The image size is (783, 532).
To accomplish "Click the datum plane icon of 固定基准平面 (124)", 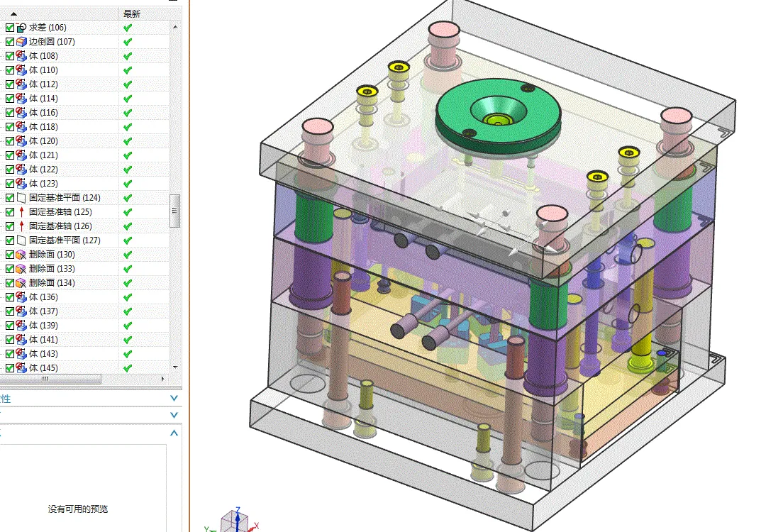I will tap(21, 198).
